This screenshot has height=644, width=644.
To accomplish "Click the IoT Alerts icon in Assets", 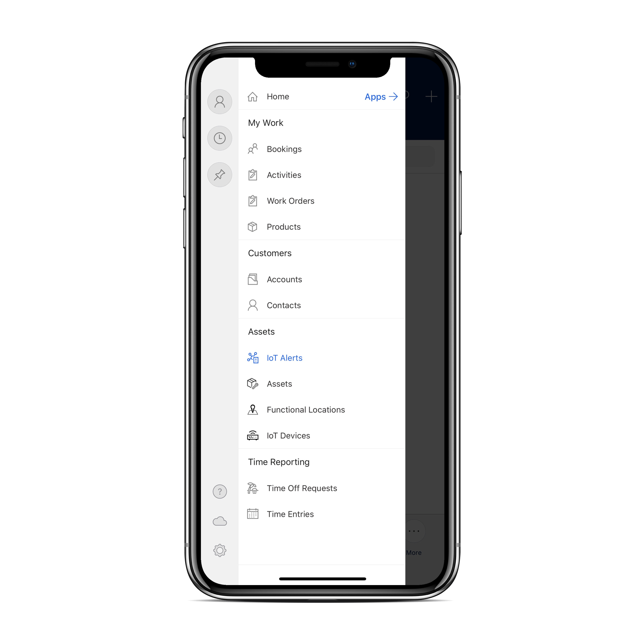I will [x=252, y=357].
